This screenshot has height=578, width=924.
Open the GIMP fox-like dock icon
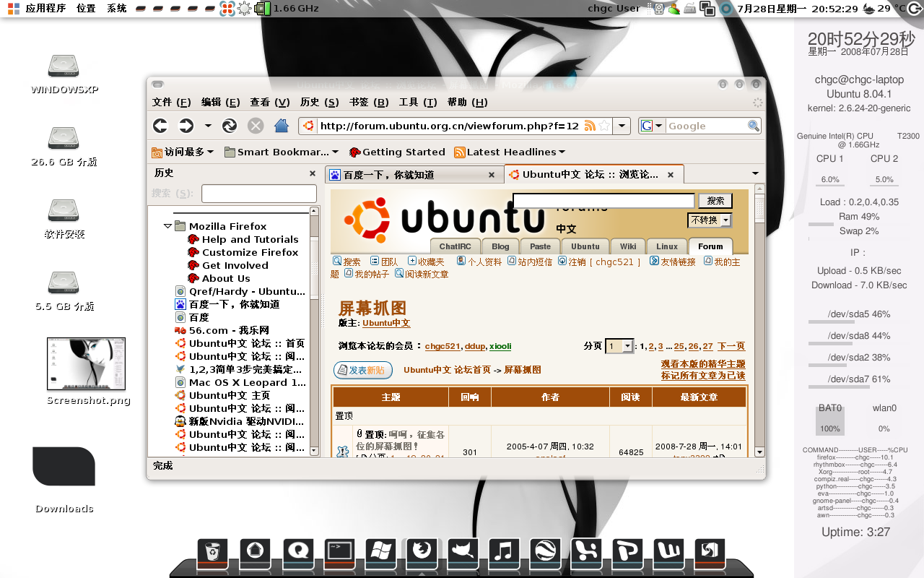463,553
